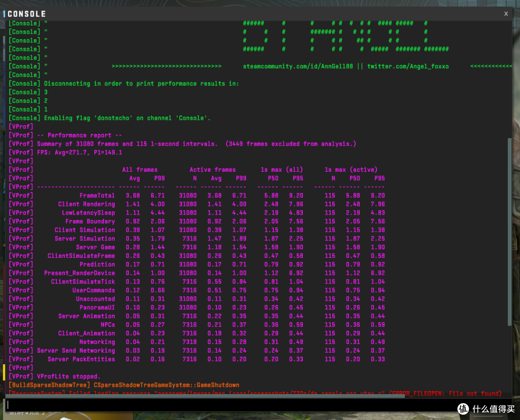The image size is (520, 420).
Task: Click the Networking Active N value 7318
Action: pos(189,342)
